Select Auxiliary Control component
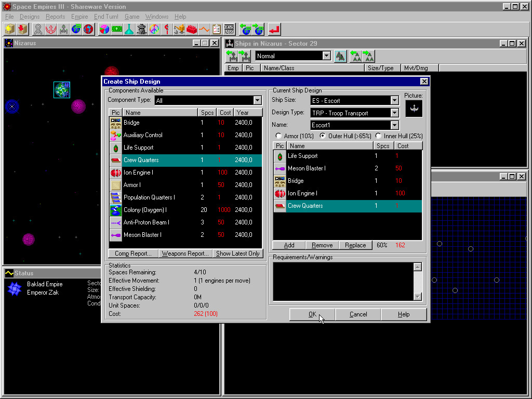Screen dimensions: 532x399 click(x=185, y=135)
